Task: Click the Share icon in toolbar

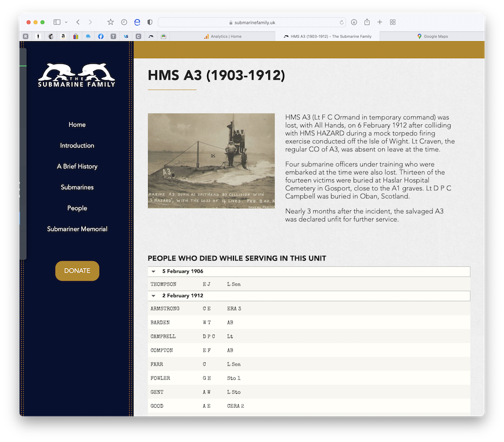Action: click(x=367, y=22)
